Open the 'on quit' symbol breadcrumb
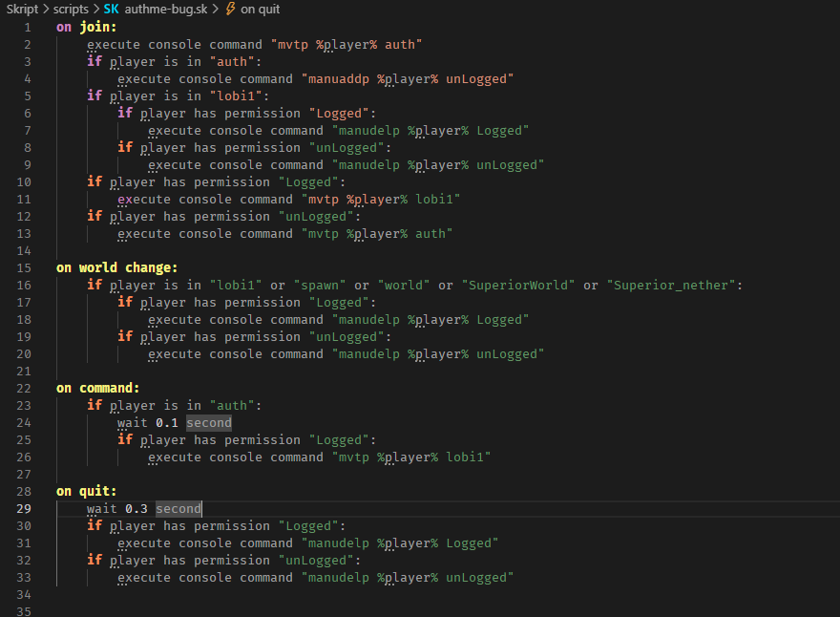This screenshot has height=617, width=840. click(261, 10)
